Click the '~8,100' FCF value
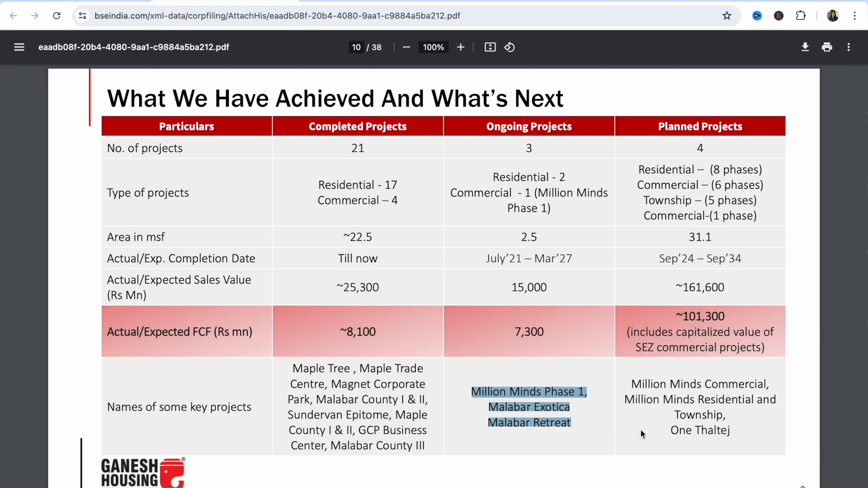Viewport: 868px width, 488px height. (x=358, y=332)
